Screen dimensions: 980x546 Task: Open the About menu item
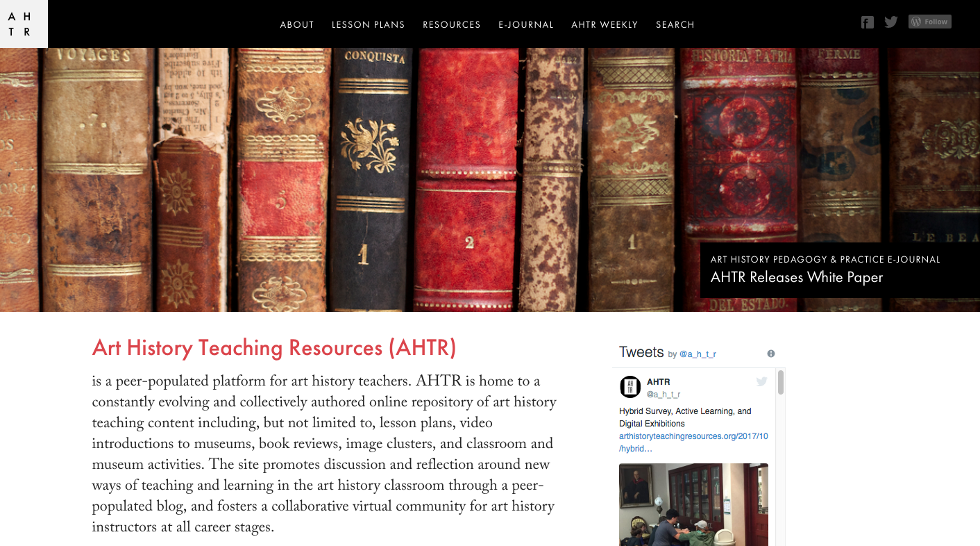pos(297,24)
